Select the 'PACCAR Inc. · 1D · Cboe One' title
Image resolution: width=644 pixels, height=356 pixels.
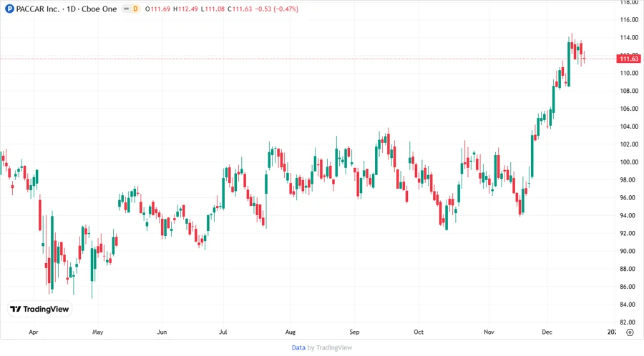(67, 9)
